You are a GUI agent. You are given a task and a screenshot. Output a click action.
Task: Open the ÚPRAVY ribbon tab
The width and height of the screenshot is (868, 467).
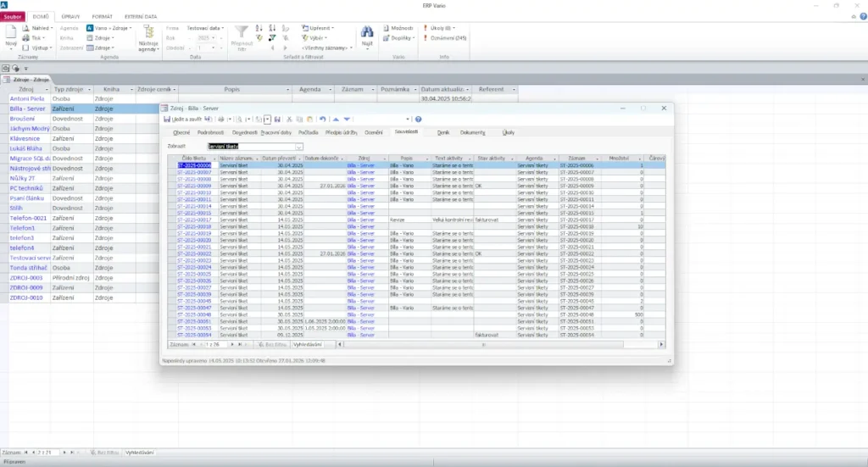click(x=71, y=16)
